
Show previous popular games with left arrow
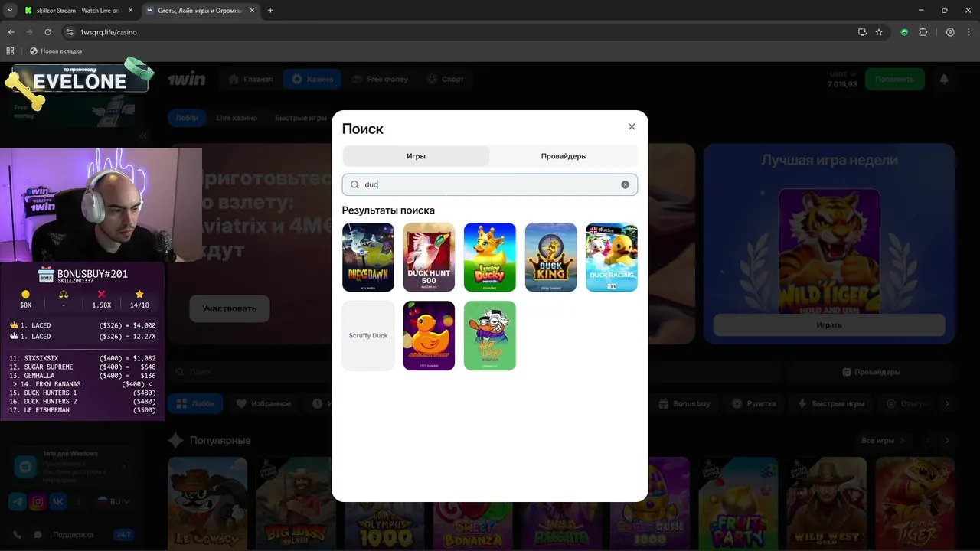929,440
